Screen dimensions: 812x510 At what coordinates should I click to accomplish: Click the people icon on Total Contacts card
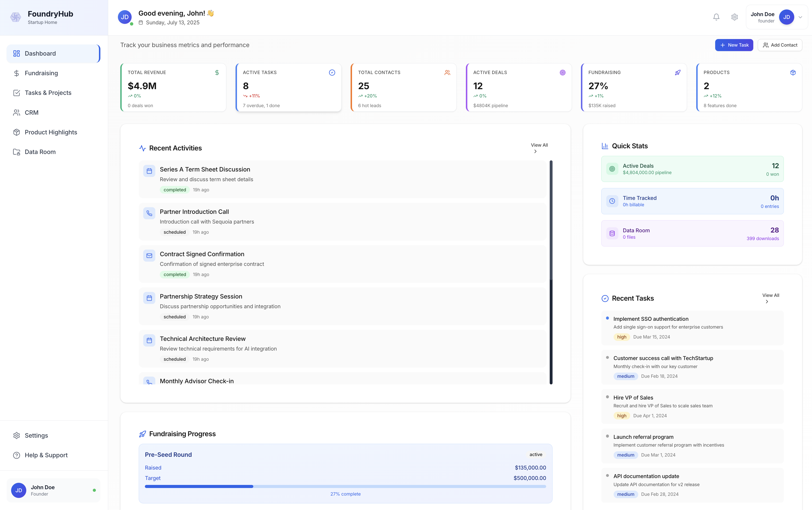[x=447, y=72]
